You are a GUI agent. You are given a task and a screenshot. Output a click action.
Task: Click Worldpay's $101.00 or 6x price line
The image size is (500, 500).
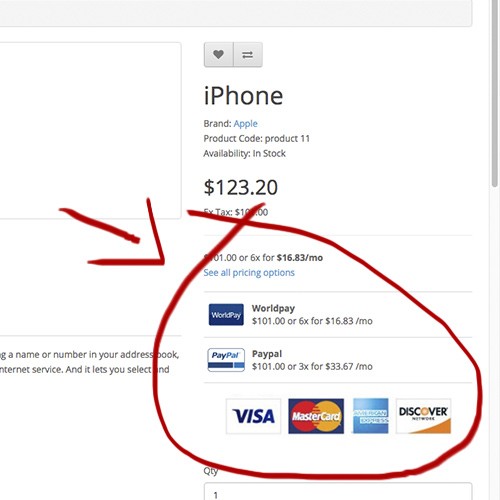[312, 321]
